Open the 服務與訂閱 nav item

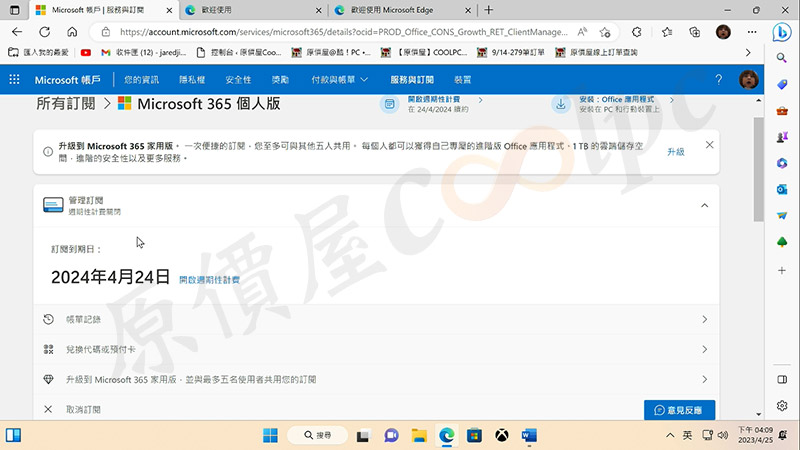tap(412, 80)
